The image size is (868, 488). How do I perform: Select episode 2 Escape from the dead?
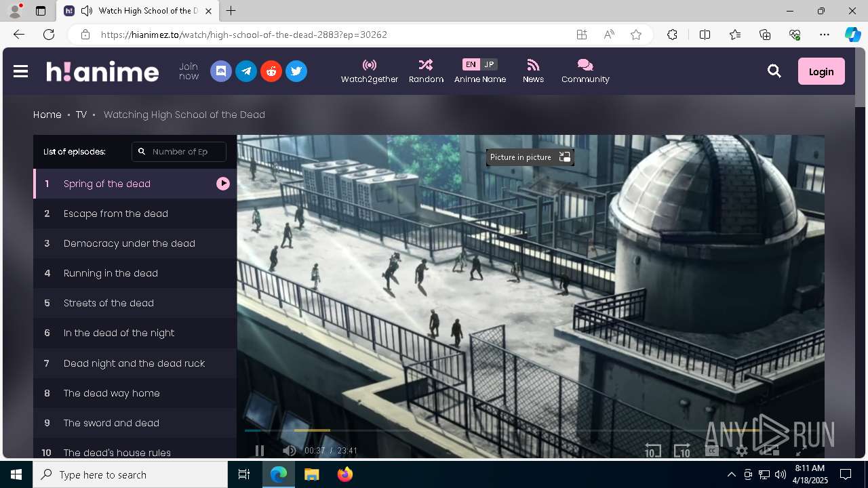(x=135, y=213)
